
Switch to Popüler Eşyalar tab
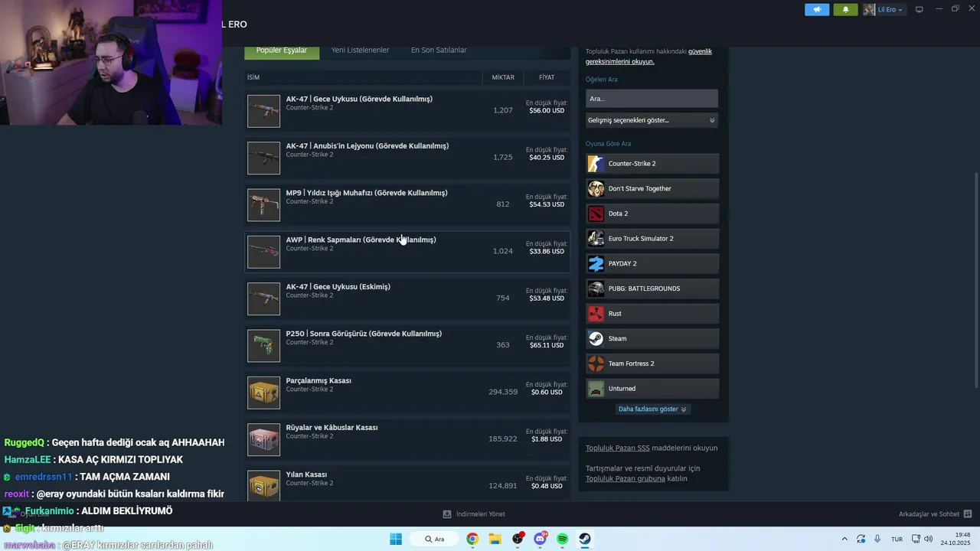pyautogui.click(x=282, y=51)
